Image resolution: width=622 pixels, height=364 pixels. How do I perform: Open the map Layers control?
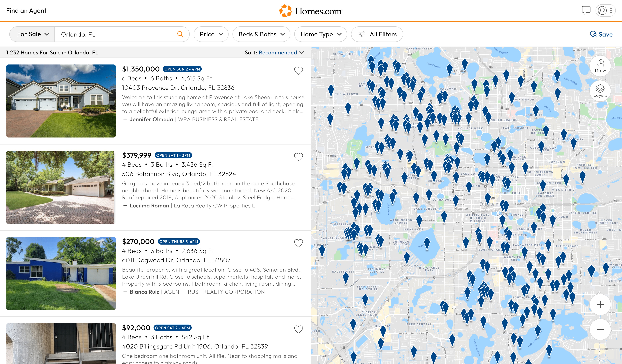click(x=600, y=91)
